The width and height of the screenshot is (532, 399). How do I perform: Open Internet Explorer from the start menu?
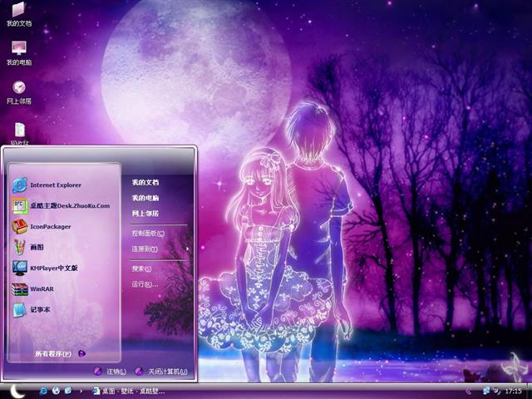pos(55,185)
